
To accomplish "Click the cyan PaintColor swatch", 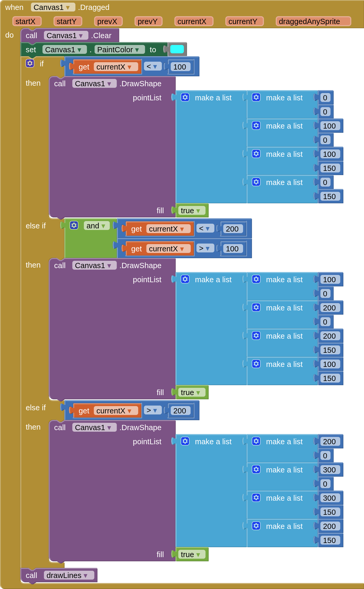I will [177, 49].
